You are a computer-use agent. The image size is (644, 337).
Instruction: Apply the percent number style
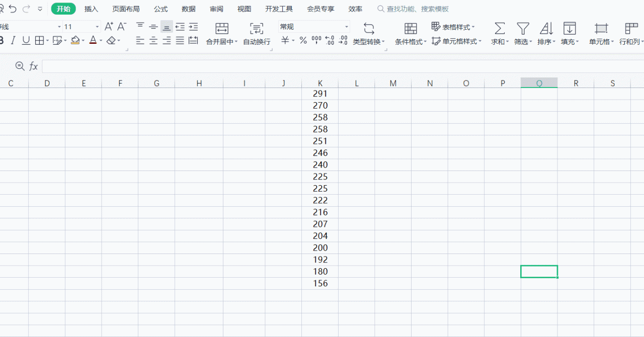[303, 41]
